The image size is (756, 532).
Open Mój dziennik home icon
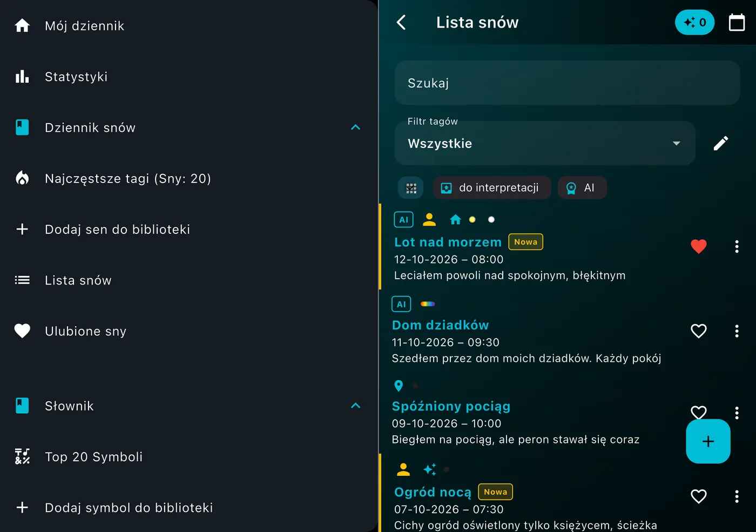point(22,25)
